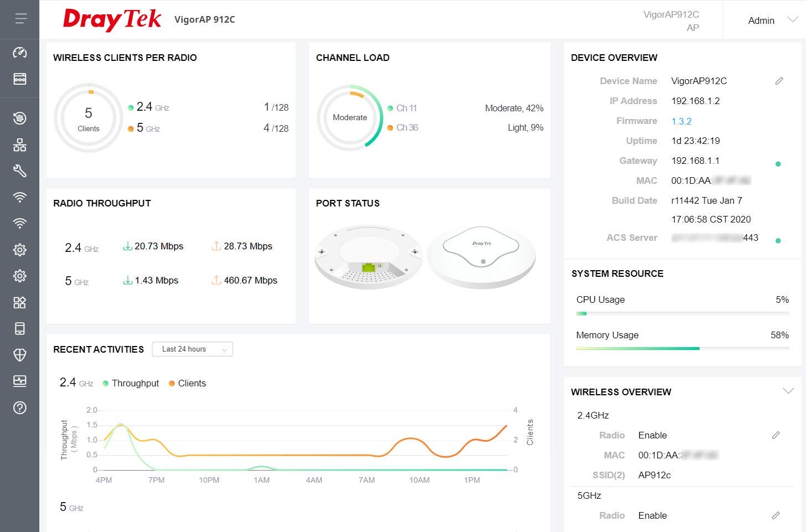Click the help question mark icon
The height and width of the screenshot is (532, 806).
tap(20, 408)
